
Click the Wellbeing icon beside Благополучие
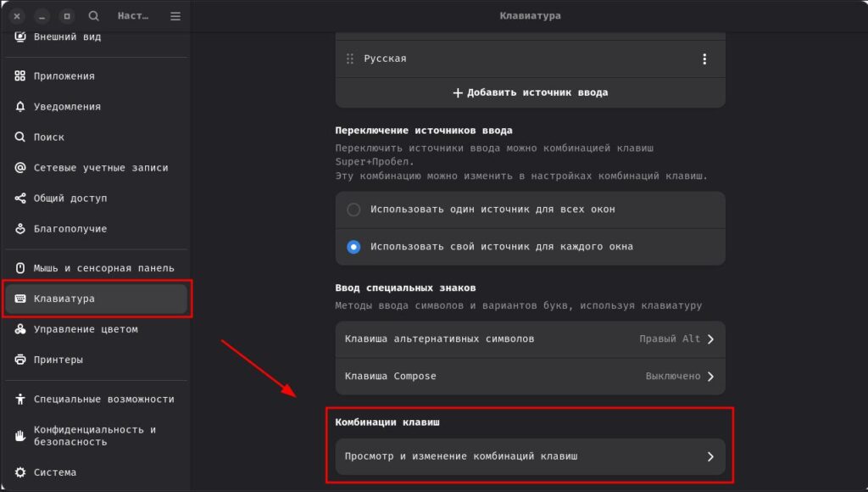tap(20, 228)
